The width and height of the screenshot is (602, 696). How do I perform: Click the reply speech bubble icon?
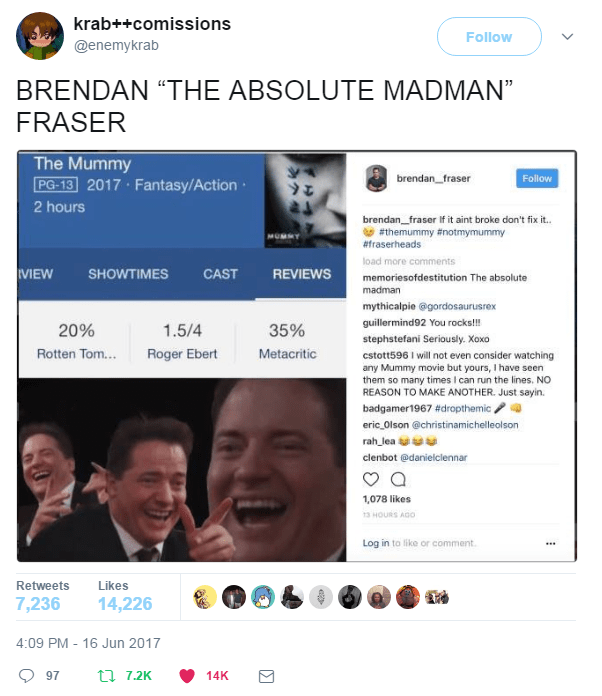coord(26,676)
